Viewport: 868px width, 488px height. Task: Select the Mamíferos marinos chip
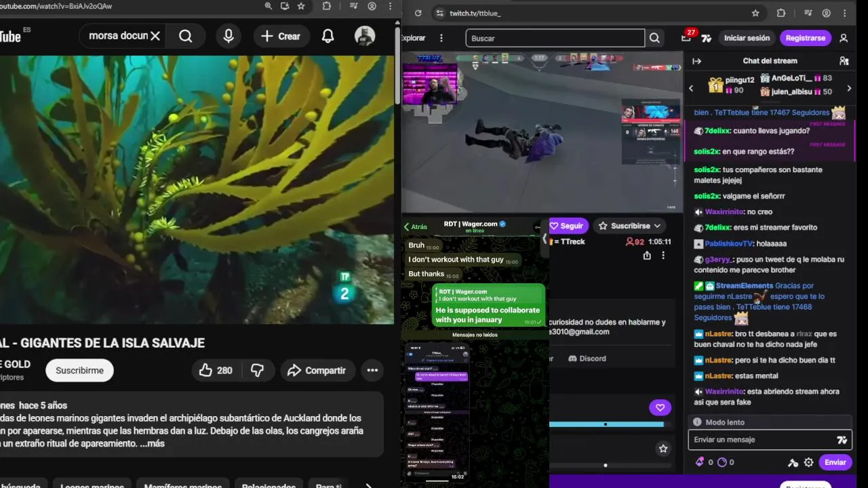(x=183, y=485)
